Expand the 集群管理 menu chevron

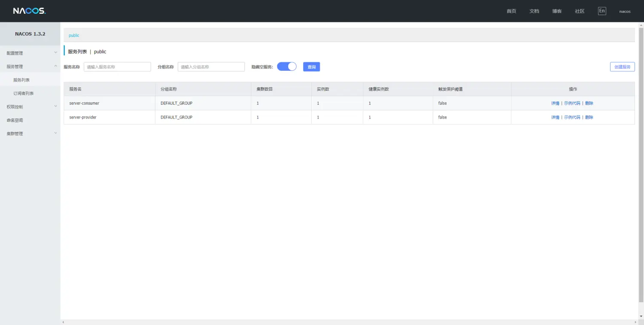tap(55, 133)
